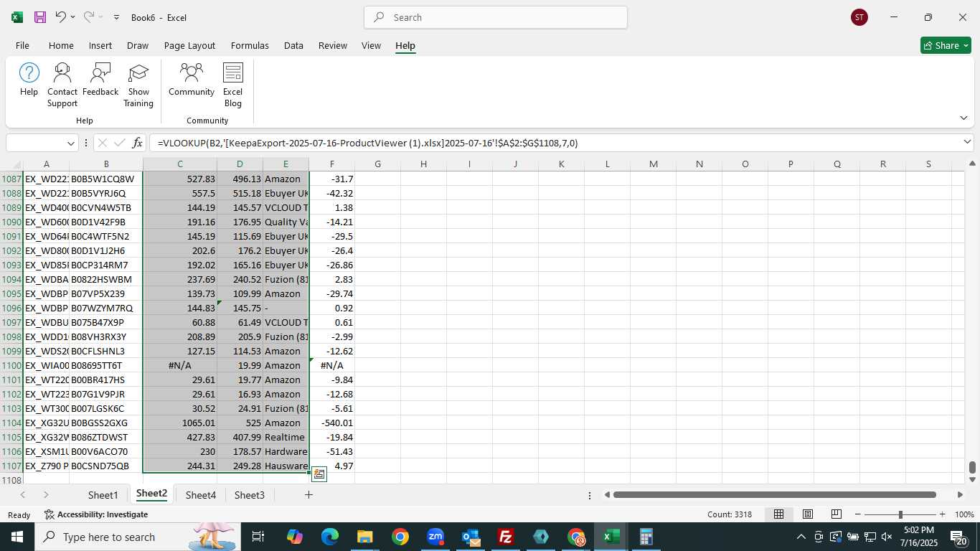Open the Community button

192,80
